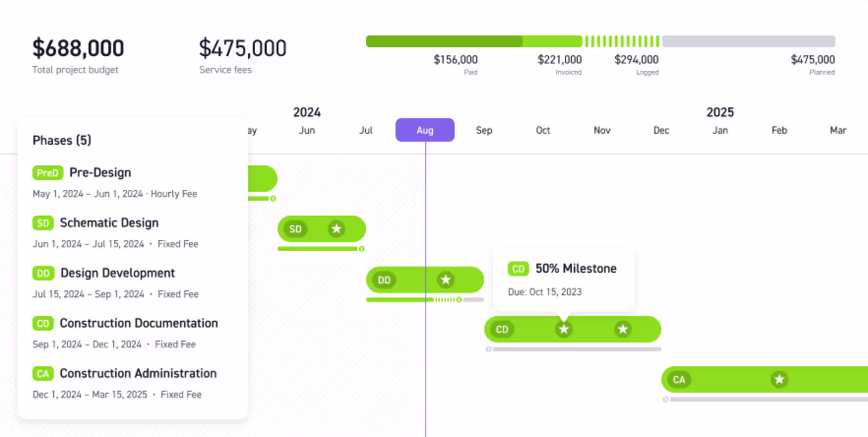Select the Aug month tab
The image size is (868, 437).
click(x=425, y=130)
